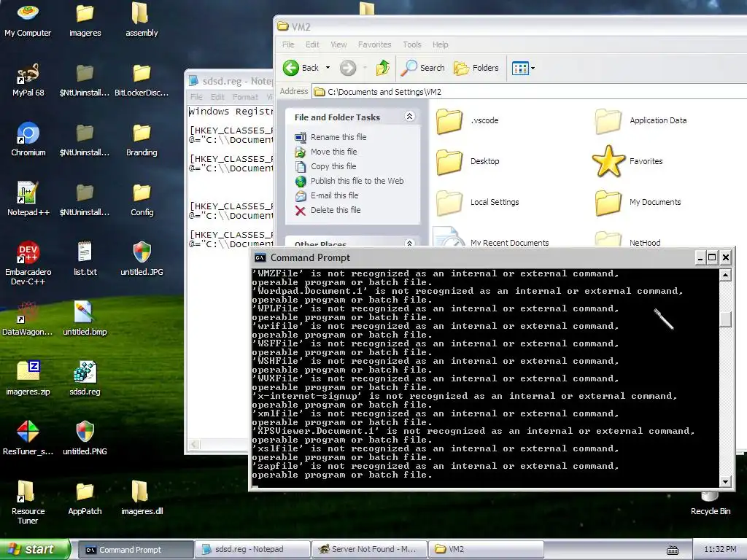Click the VM2 address bar field

click(x=530, y=92)
